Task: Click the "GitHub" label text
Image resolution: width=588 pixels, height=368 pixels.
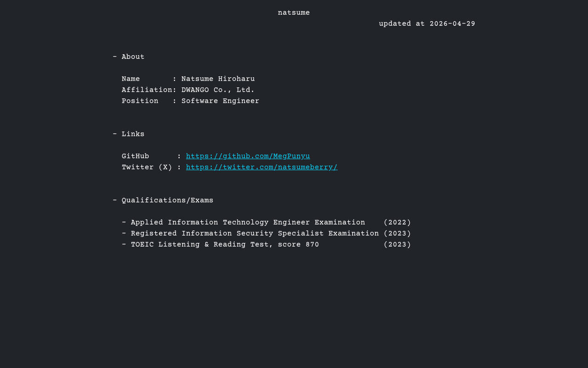Action: 135,156
